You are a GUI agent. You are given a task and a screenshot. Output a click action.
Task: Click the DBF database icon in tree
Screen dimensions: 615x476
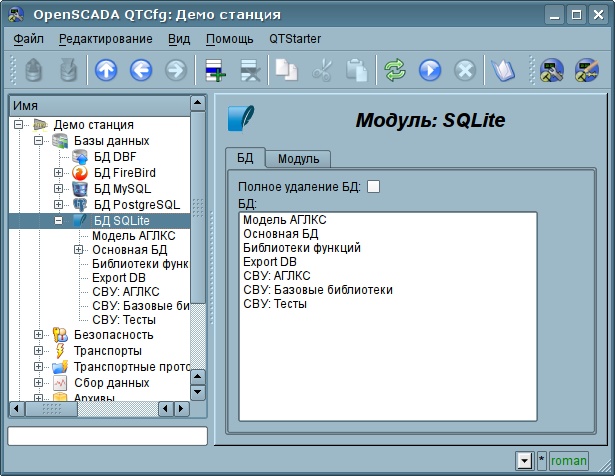click(x=80, y=157)
